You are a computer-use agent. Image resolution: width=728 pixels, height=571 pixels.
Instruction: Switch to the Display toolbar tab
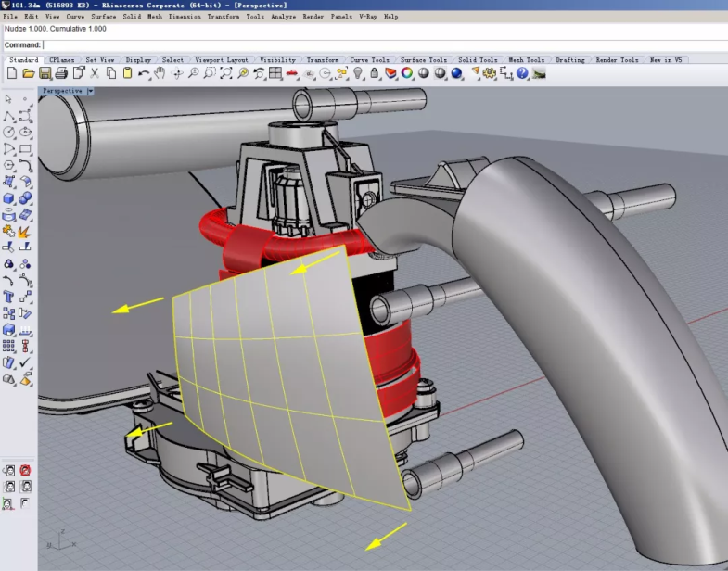click(x=138, y=60)
